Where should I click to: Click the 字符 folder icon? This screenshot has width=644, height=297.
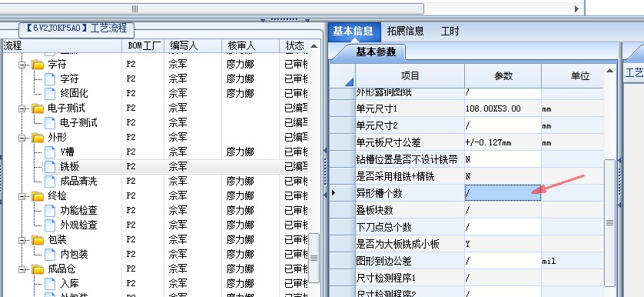(x=38, y=65)
